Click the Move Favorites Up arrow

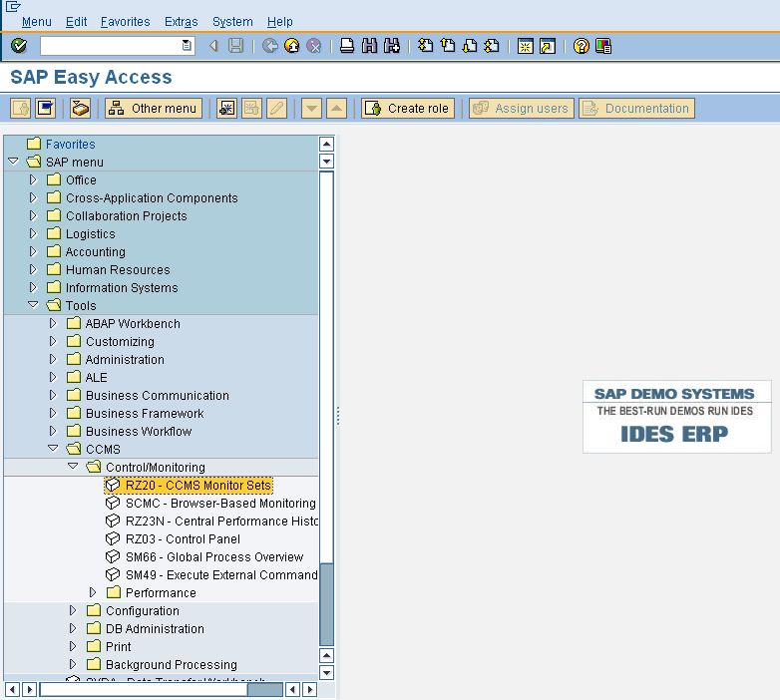(336, 108)
